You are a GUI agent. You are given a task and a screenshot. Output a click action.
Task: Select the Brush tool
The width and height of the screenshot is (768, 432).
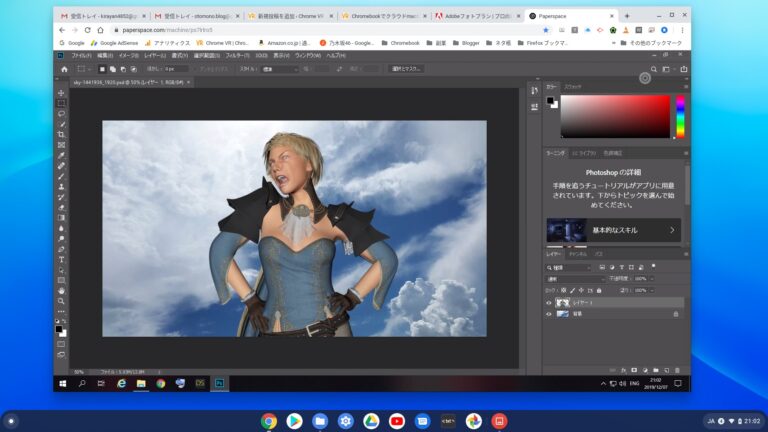point(61,176)
